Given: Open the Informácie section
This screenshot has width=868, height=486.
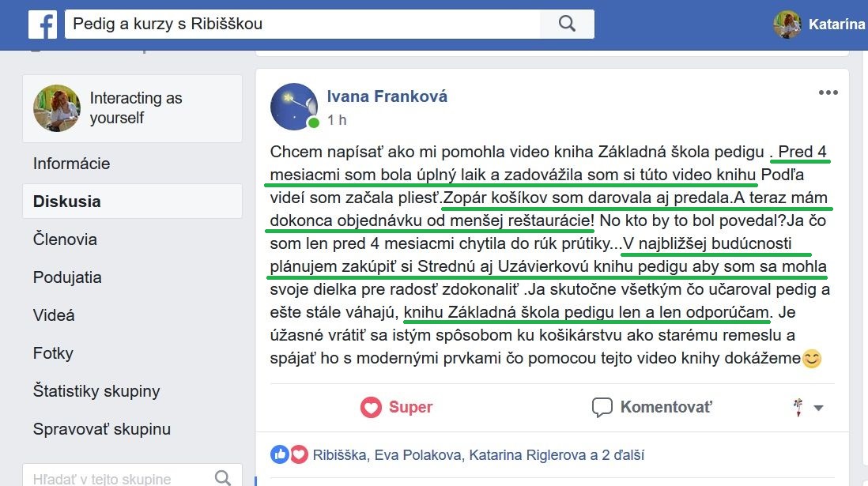Looking at the screenshot, I should pyautogui.click(x=71, y=164).
